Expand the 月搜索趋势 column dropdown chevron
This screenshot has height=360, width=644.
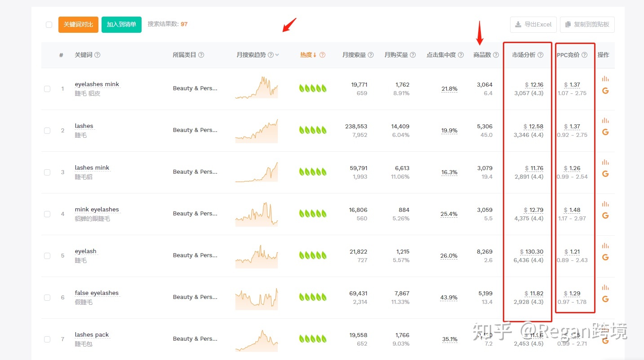pyautogui.click(x=277, y=55)
